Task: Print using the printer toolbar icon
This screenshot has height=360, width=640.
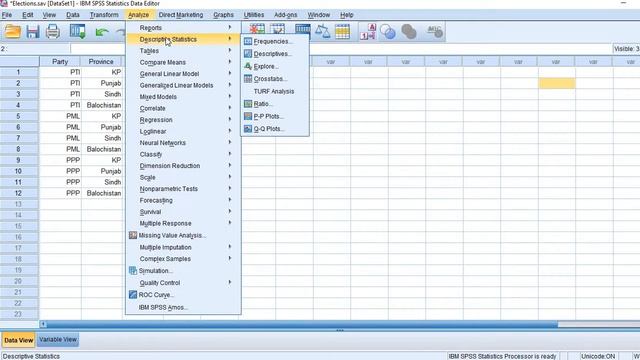Action: (53, 31)
